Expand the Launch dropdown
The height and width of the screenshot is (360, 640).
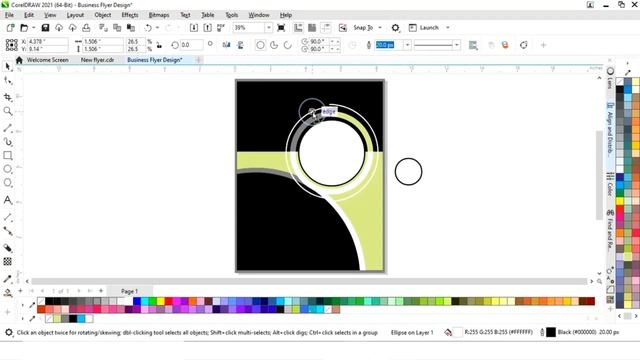[x=448, y=28]
